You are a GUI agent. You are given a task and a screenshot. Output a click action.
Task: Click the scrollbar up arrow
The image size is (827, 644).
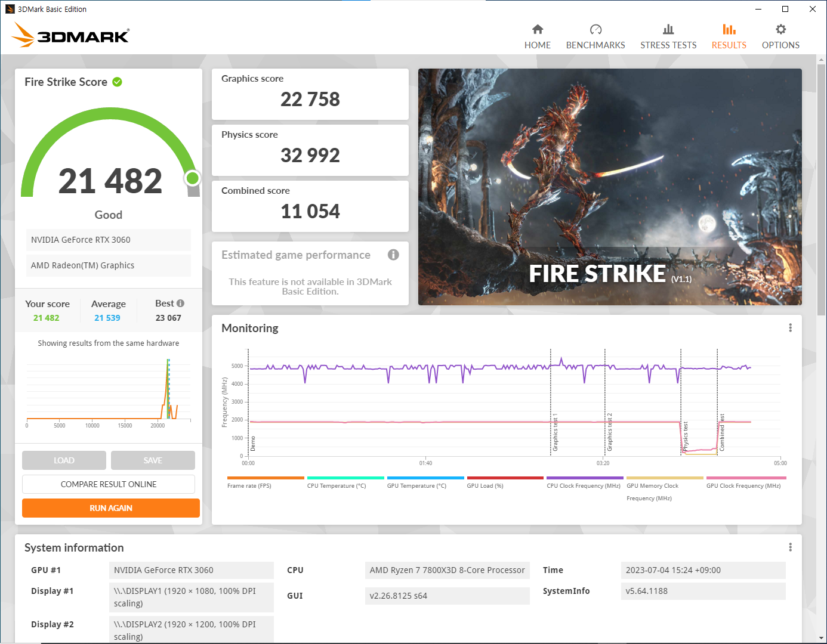tap(821, 60)
